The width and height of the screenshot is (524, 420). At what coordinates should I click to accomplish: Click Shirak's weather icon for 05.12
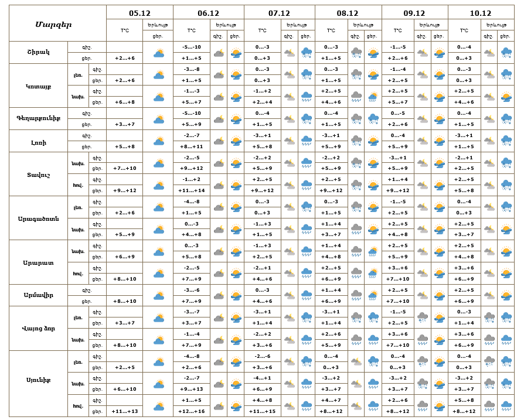pyautogui.click(x=158, y=53)
